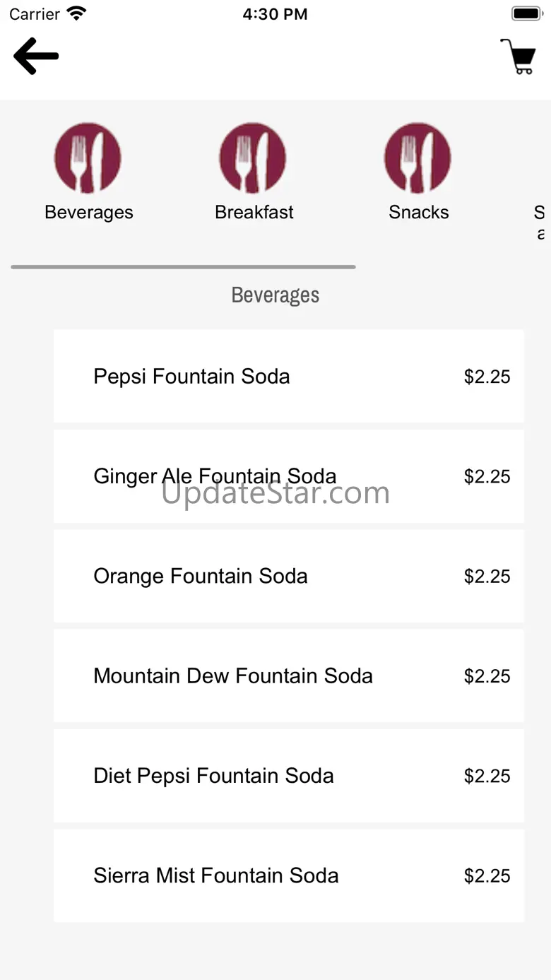551x980 pixels.
Task: Select the Beverages category icon
Action: (88, 158)
